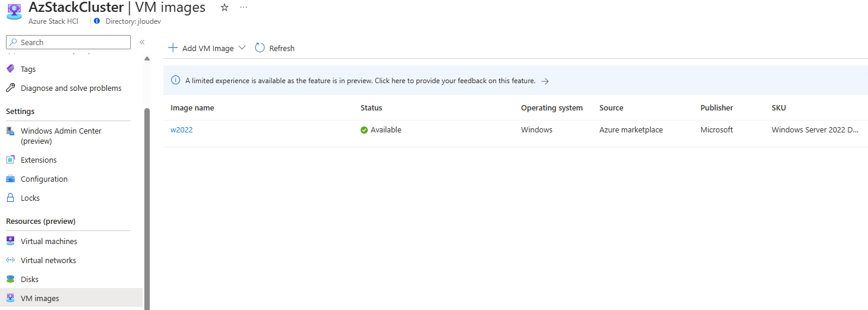Screen dimensions: 868x310
Task: Click the Virtual machines icon
Action: 11,241
